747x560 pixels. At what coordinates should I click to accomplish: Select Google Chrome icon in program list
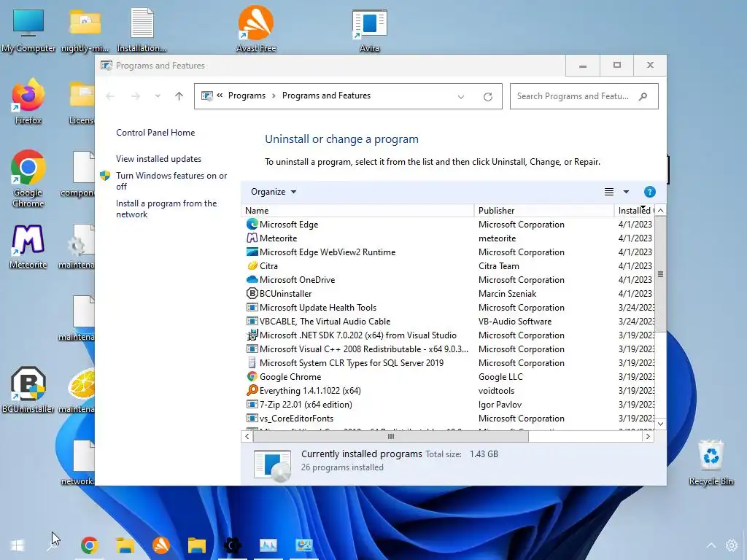252,377
